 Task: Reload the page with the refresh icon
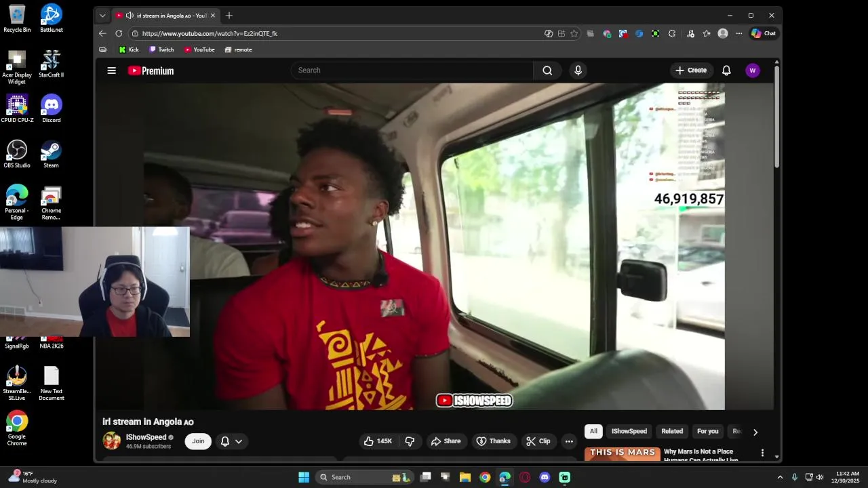[119, 33]
